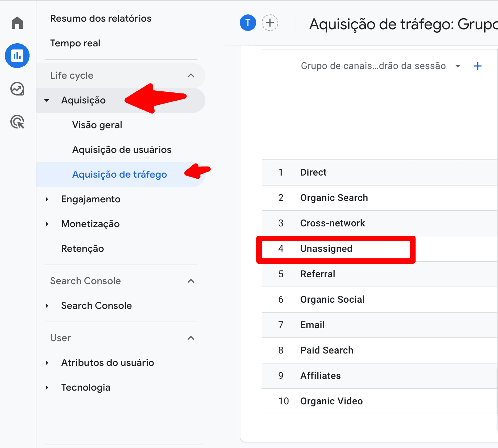The image size is (498, 448).
Task: Open the Explore icon in left rail
Action: click(x=17, y=89)
